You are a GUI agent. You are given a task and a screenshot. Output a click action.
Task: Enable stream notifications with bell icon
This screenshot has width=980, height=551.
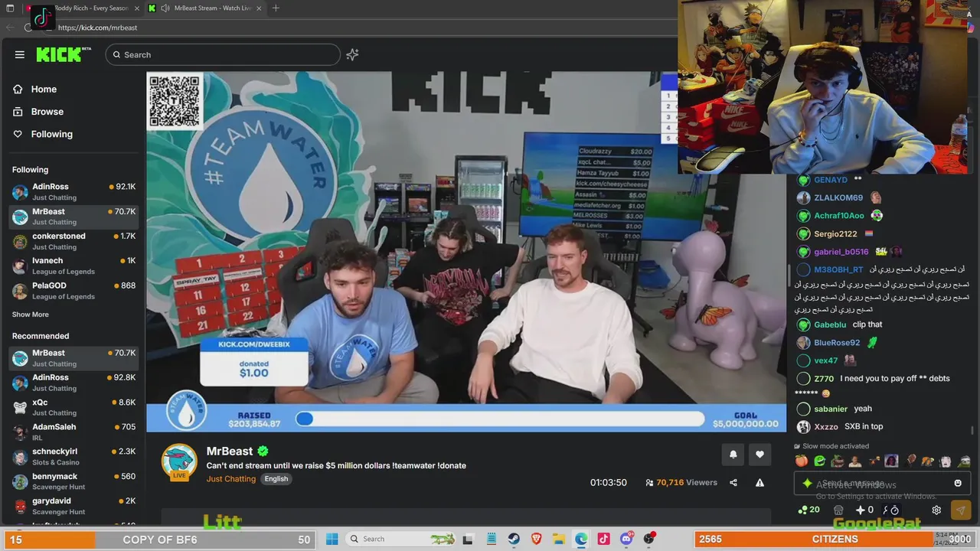pos(733,454)
